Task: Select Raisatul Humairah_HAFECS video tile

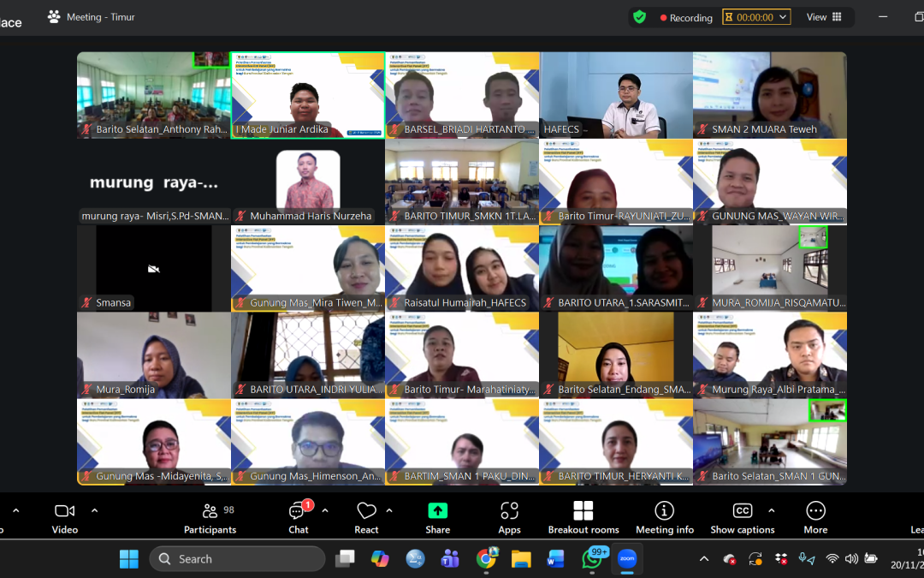Action: tap(462, 268)
